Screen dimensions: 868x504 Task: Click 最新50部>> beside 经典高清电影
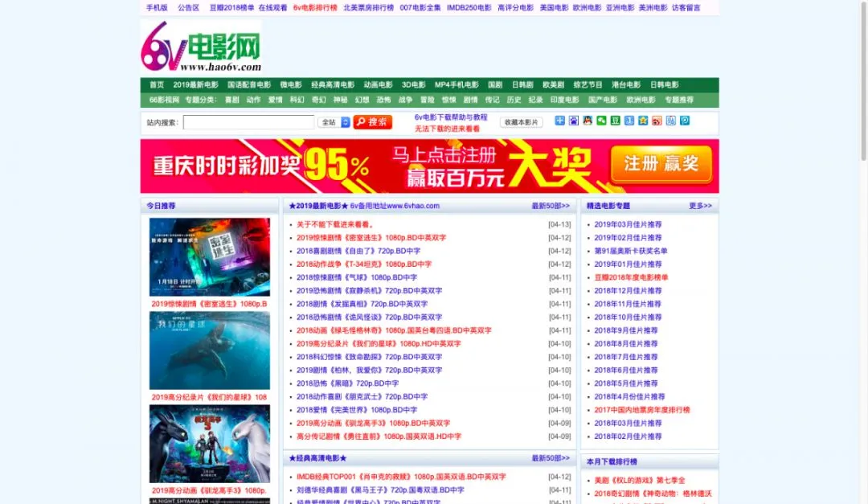(x=551, y=458)
